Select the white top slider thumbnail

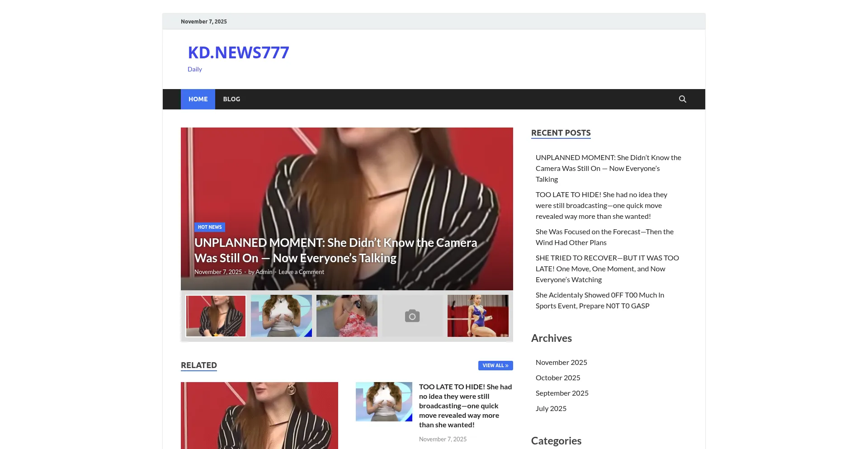281,316
